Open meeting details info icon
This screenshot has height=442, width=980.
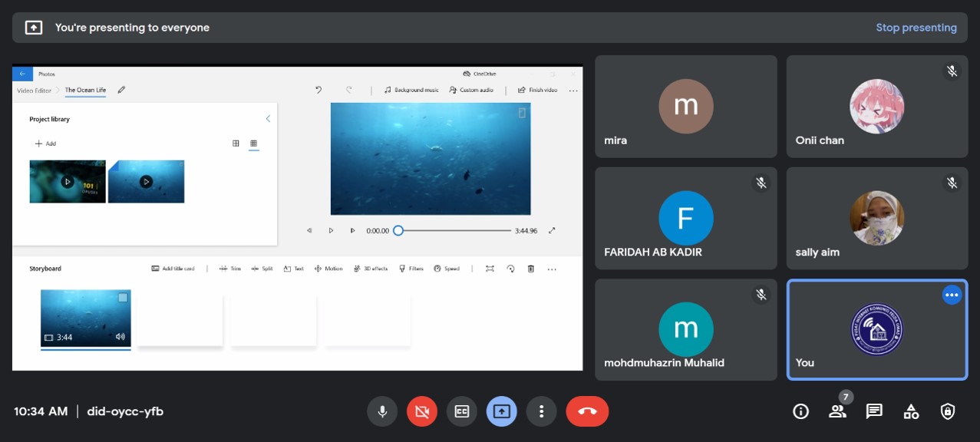(800, 411)
